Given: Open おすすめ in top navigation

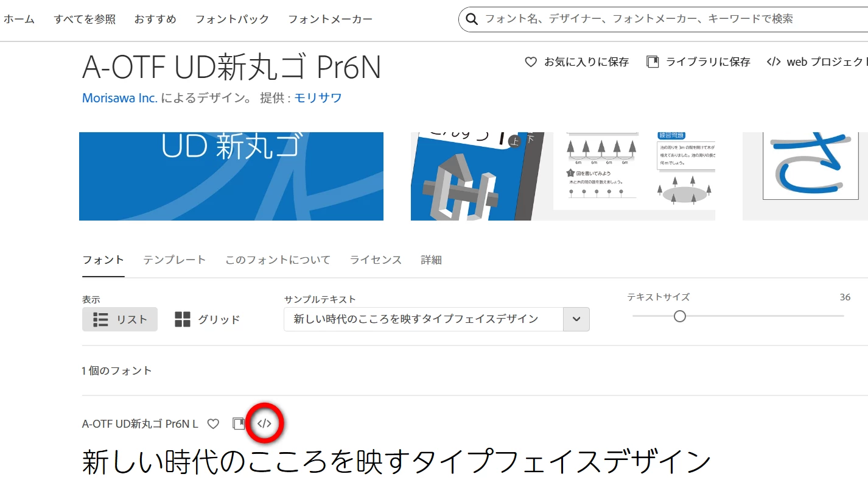Looking at the screenshot, I should (x=155, y=19).
